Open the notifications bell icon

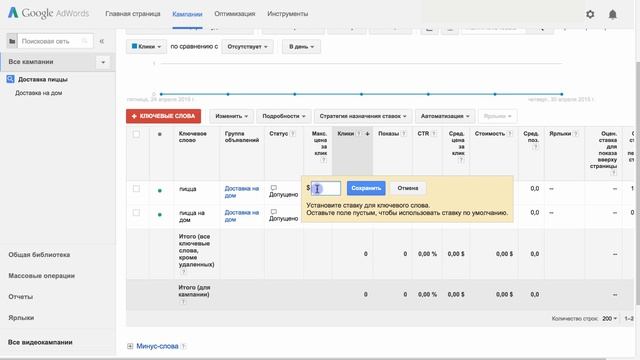click(x=613, y=14)
